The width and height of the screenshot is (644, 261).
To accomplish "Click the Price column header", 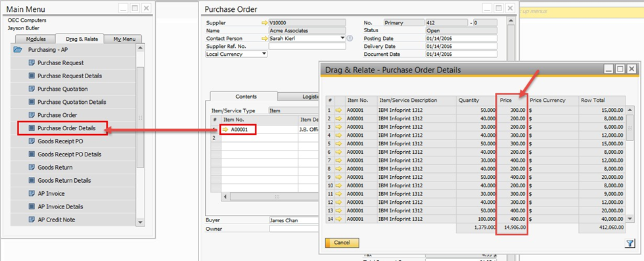I will point(511,101).
